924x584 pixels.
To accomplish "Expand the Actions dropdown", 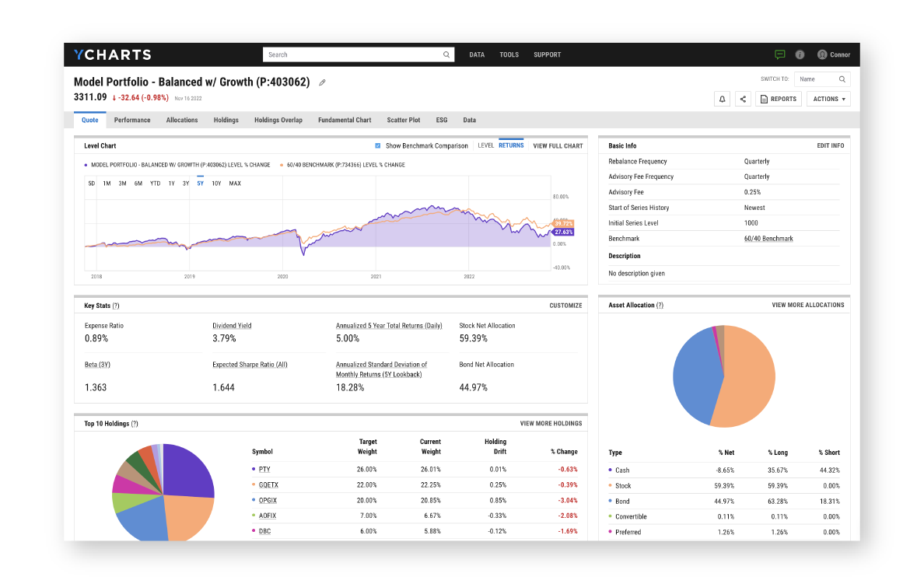I will [828, 99].
